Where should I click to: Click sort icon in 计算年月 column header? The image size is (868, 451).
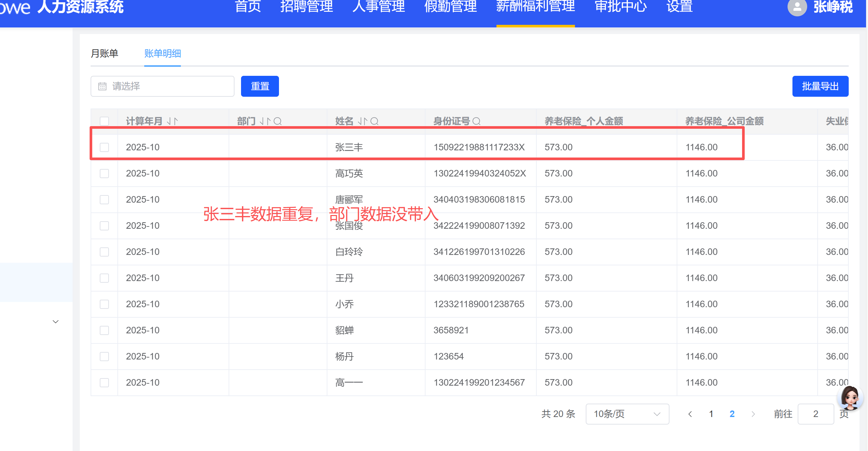click(172, 121)
